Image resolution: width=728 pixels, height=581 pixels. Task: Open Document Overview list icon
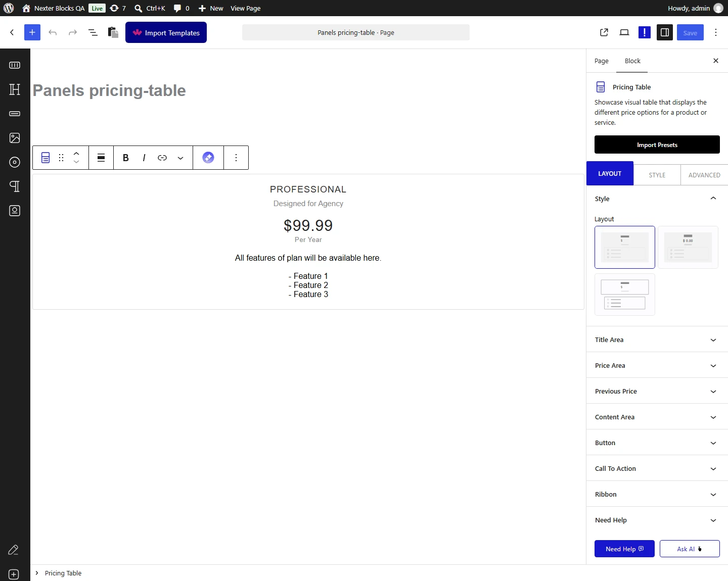point(93,32)
